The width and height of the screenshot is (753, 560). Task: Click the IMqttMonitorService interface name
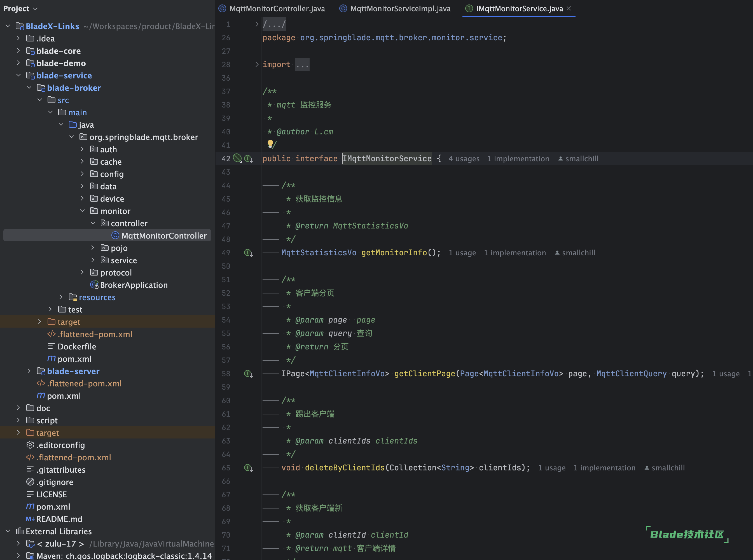[387, 159]
